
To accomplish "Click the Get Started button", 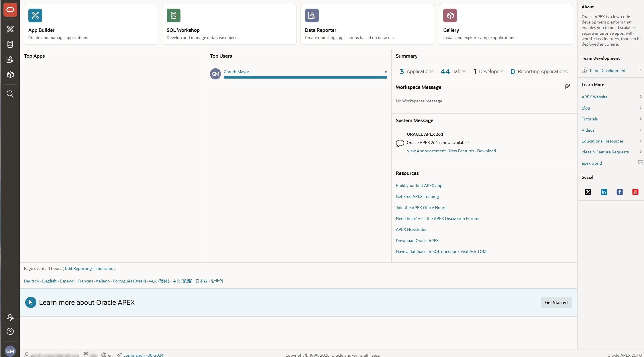I will click(556, 303).
